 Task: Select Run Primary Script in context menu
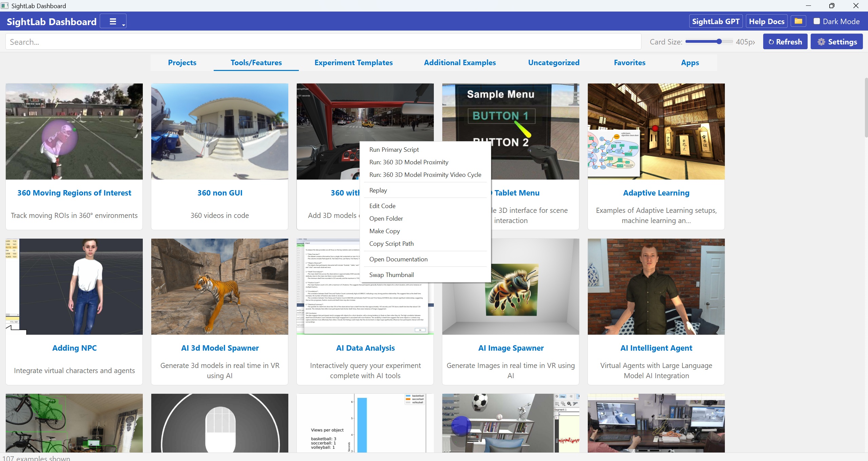pos(394,150)
